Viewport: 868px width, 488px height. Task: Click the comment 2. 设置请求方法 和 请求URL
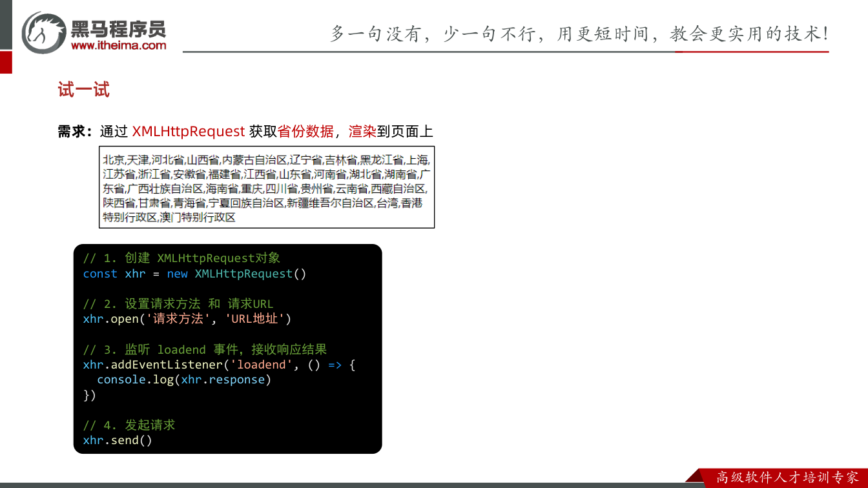[x=178, y=304]
